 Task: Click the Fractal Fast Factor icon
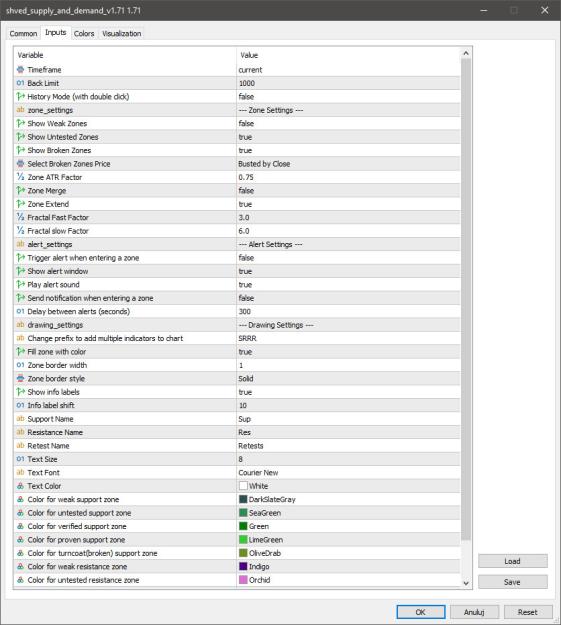point(20,217)
